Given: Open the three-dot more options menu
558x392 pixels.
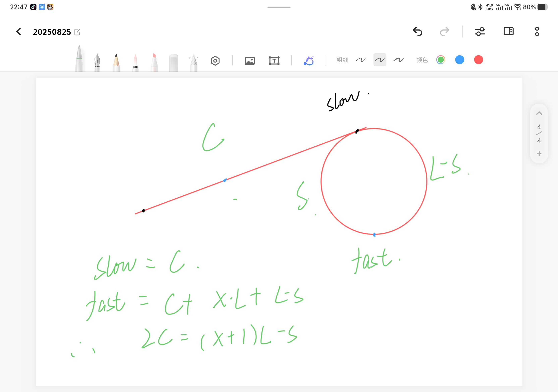Looking at the screenshot, I should pos(537,32).
